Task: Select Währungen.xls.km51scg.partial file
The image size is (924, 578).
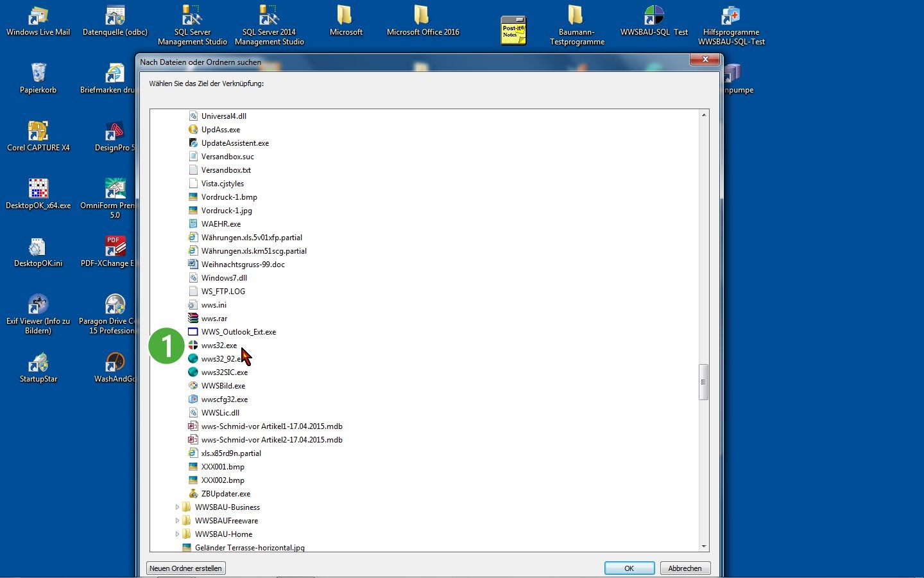Action: 254,251
